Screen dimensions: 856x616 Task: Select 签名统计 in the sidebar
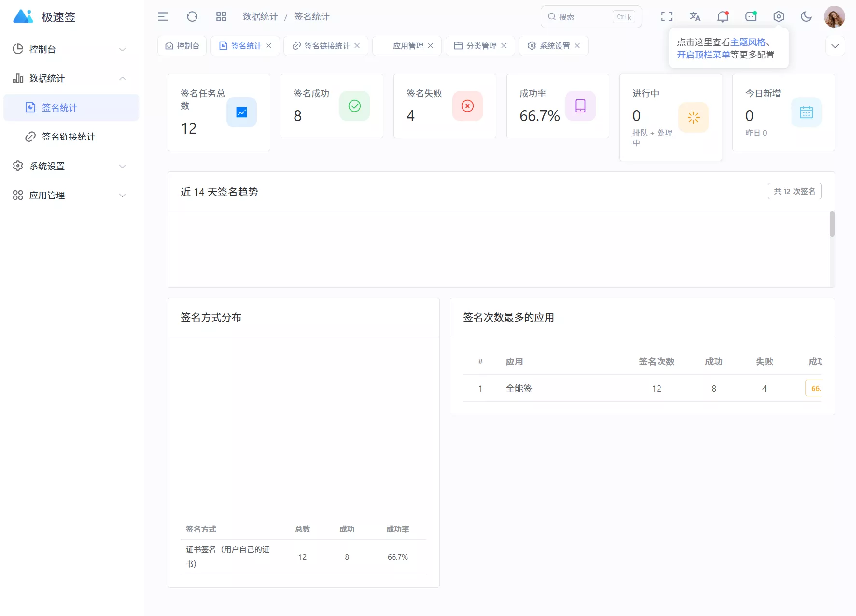(x=71, y=108)
